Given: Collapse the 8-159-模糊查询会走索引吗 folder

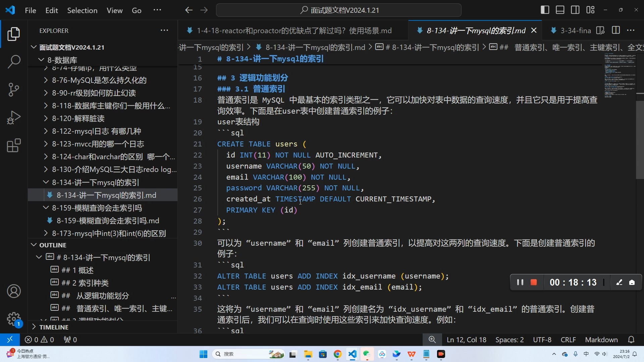Looking at the screenshot, I should pos(102,208).
